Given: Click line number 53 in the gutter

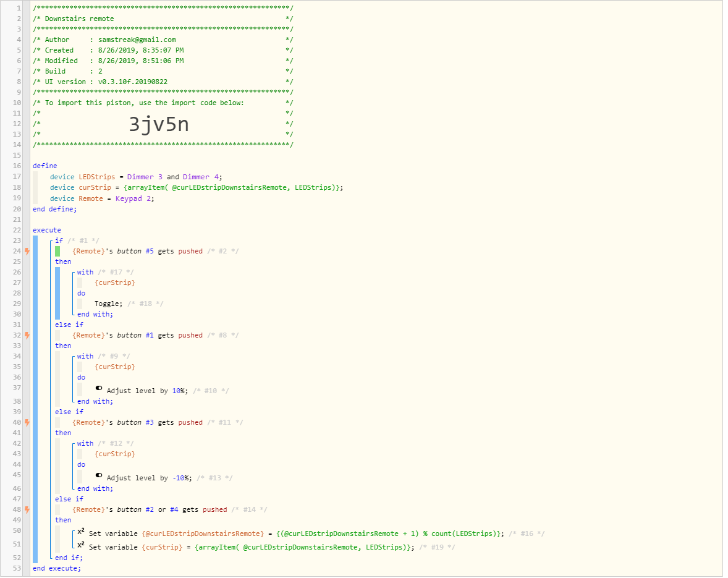Looking at the screenshot, I should (17, 569).
